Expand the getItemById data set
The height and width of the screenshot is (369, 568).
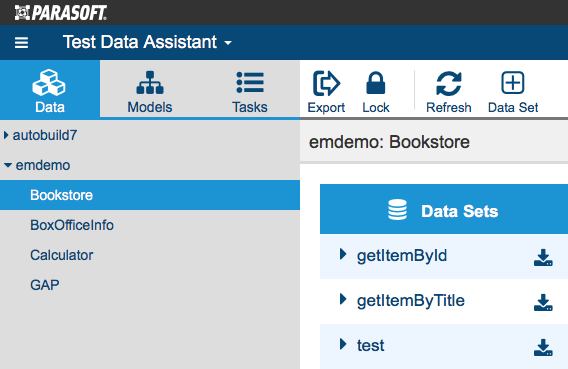point(343,254)
